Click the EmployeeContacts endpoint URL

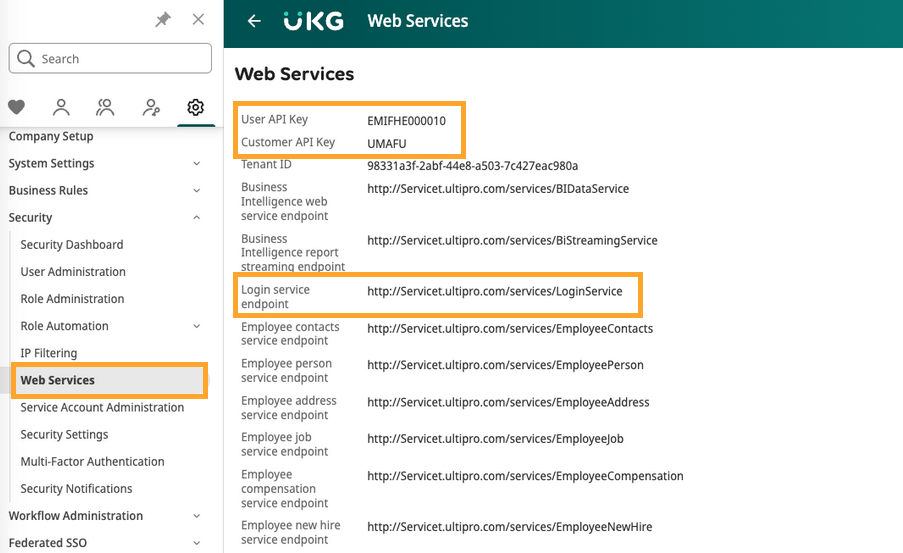(510, 329)
